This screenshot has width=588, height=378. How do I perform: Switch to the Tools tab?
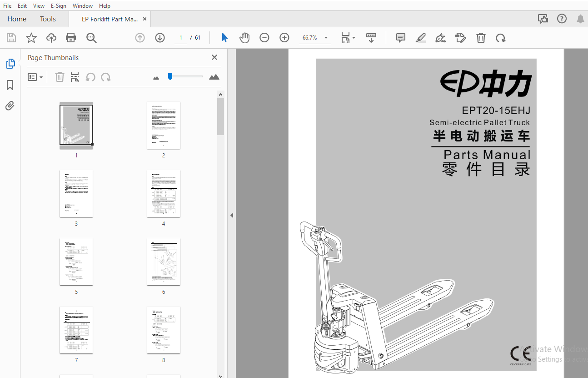pos(48,19)
